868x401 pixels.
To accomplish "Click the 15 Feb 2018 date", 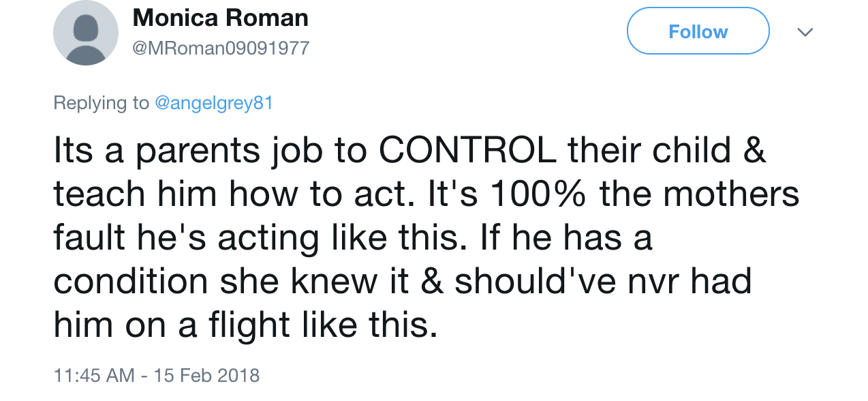I will tap(206, 375).
